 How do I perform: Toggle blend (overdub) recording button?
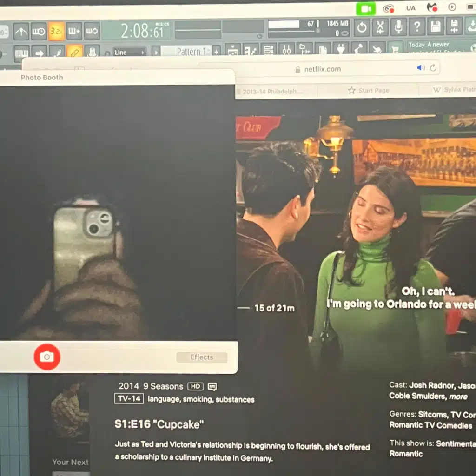(x=74, y=31)
